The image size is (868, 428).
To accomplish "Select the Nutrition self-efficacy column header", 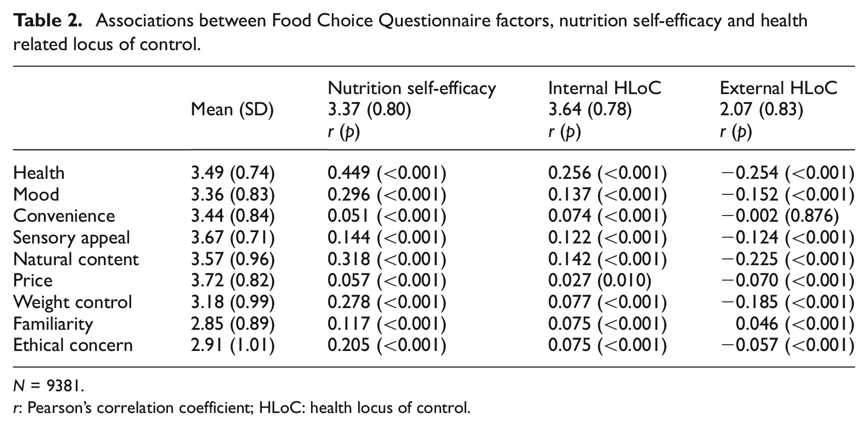I will click(x=412, y=88).
